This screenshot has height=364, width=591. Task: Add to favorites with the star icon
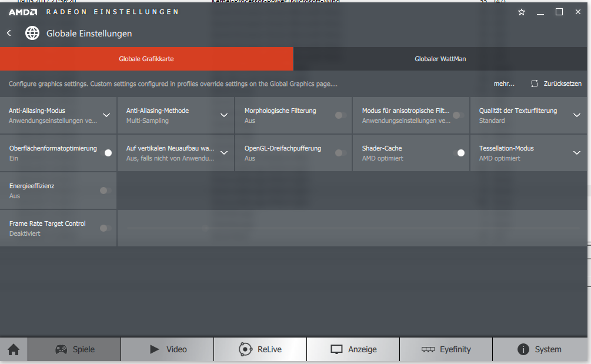pos(522,12)
